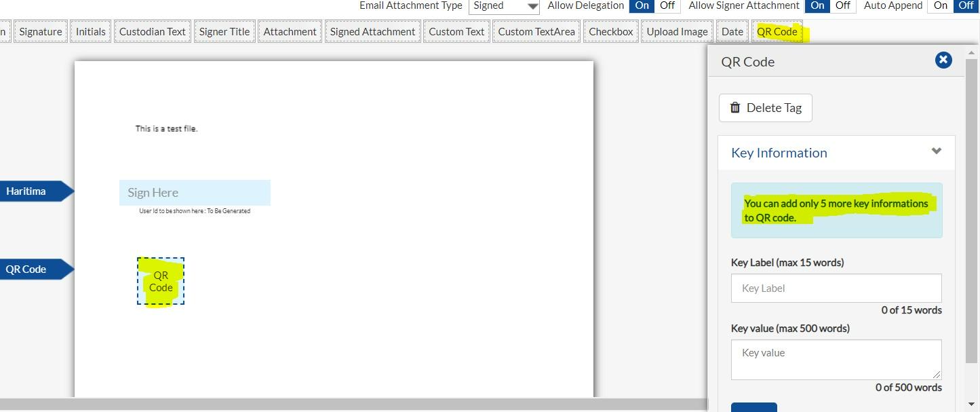Viewport: 980px width, 412px height.
Task: Turn Allow Signer Attachment On
Action: [x=818, y=5]
